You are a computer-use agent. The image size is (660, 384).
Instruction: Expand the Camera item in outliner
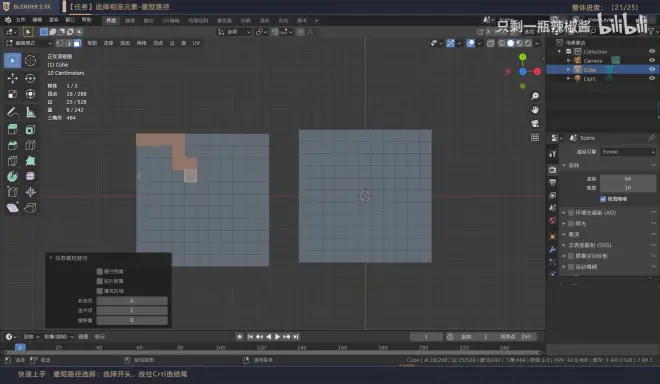pos(569,61)
